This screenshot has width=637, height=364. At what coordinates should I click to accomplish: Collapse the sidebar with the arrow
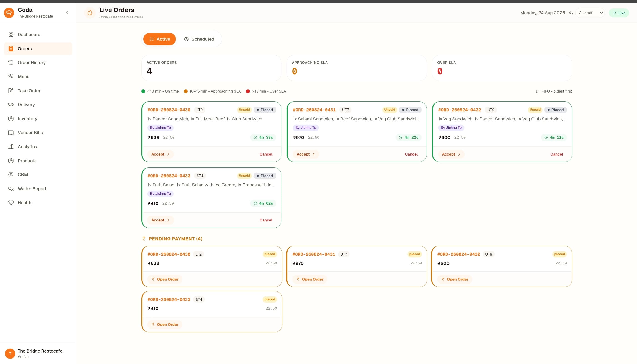point(67,13)
